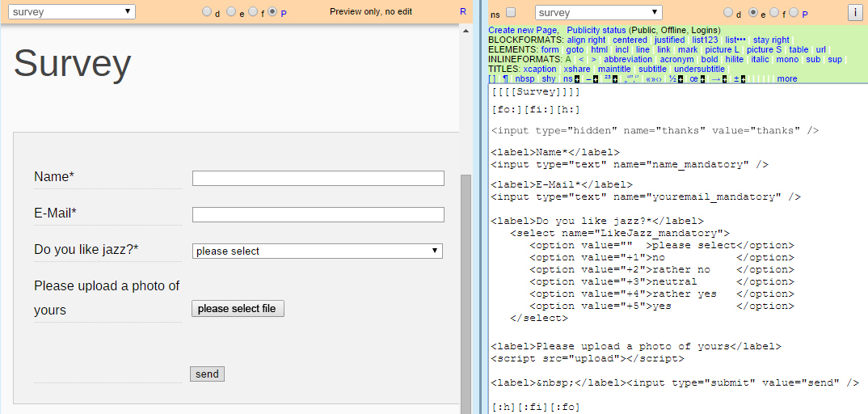Choose the 'f' radio option in preview pane
The image size is (868, 414).
point(252,12)
